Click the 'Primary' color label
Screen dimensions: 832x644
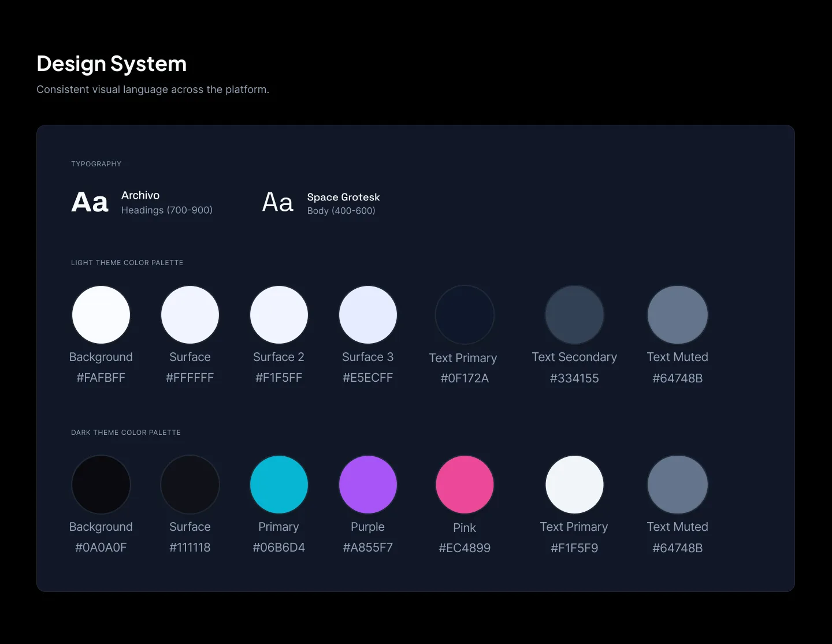pyautogui.click(x=279, y=527)
